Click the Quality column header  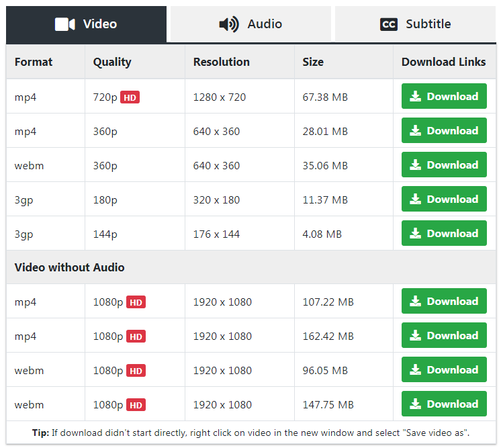point(112,62)
